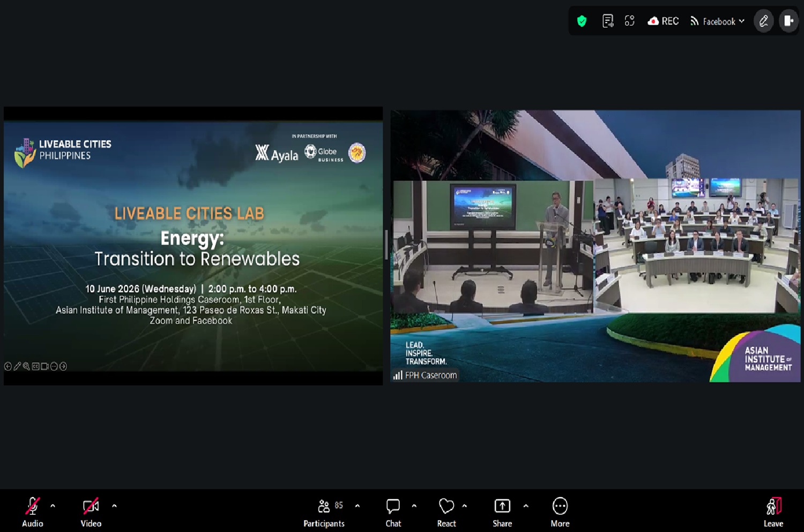Click the "Transition to Renewables" slide title

(x=197, y=259)
